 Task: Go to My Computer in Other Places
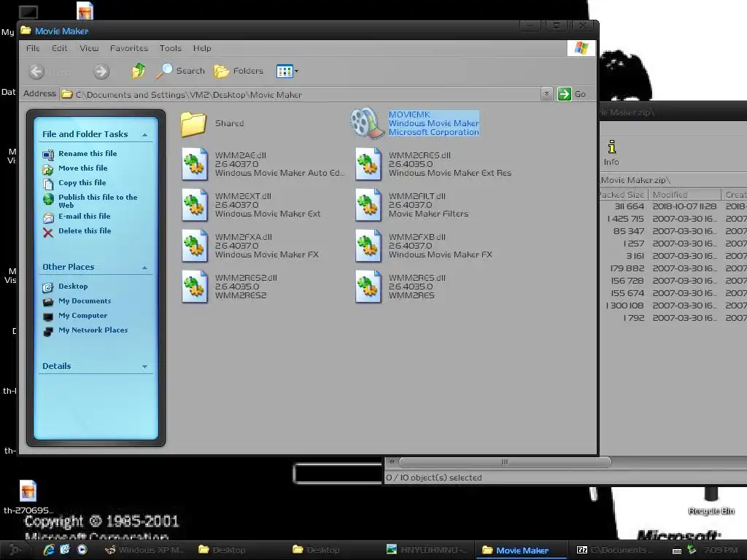pyautogui.click(x=83, y=316)
